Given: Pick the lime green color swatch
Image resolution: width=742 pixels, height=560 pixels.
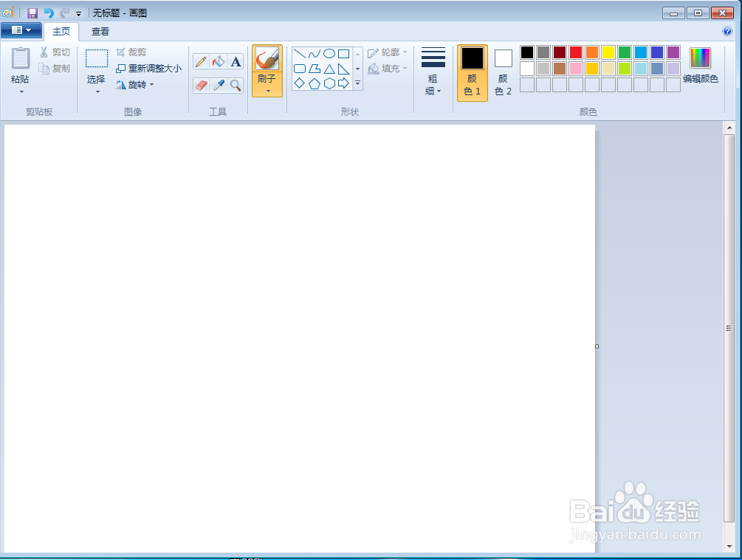Looking at the screenshot, I should [x=624, y=69].
